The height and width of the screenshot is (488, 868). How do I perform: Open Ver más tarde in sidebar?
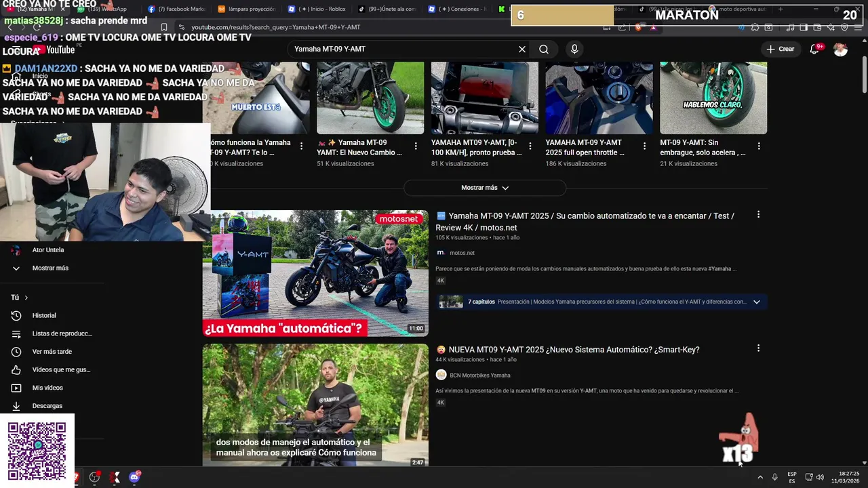coord(52,352)
